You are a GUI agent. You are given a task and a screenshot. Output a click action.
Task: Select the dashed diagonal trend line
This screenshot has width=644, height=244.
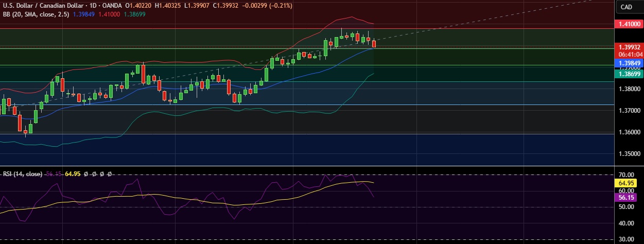[x=463, y=22]
